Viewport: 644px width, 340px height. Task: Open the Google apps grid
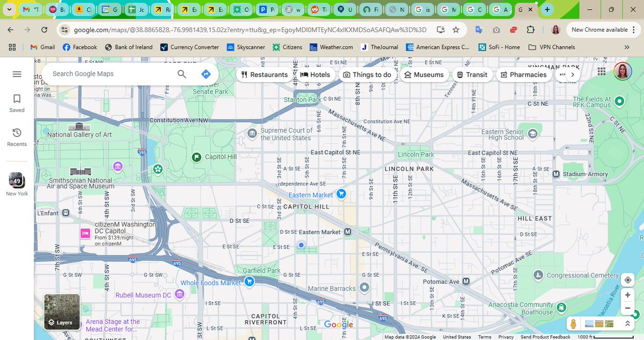coord(601,71)
